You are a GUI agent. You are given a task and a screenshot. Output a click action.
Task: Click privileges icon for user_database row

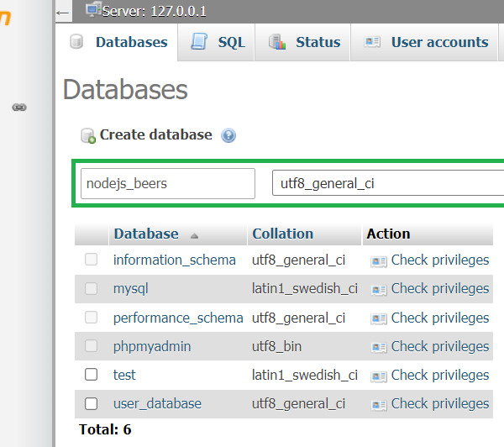[x=379, y=404]
